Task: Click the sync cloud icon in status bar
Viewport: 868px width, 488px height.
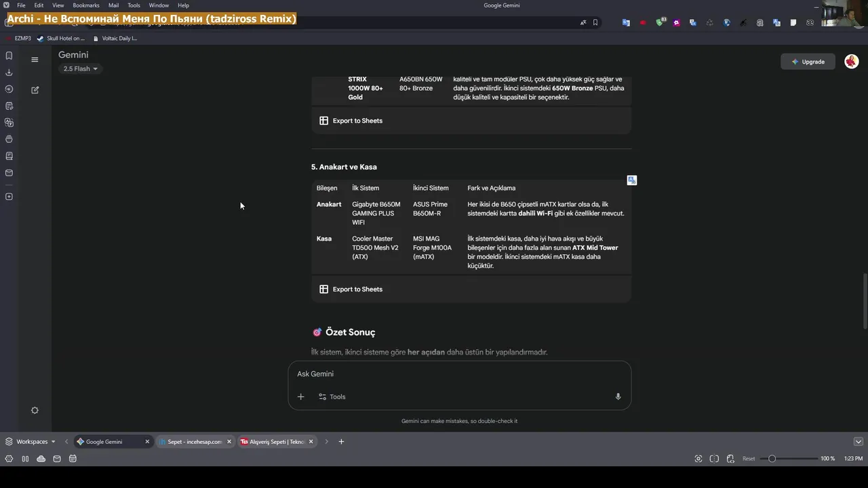Action: click(x=41, y=459)
